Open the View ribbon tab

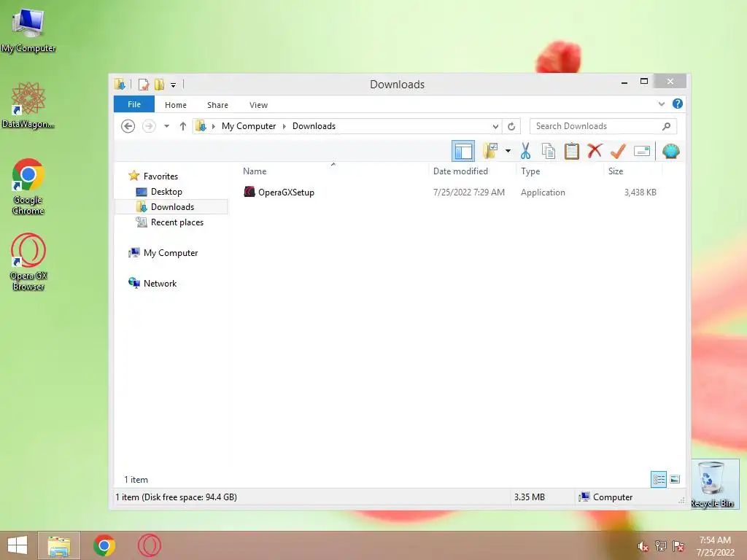pos(259,105)
